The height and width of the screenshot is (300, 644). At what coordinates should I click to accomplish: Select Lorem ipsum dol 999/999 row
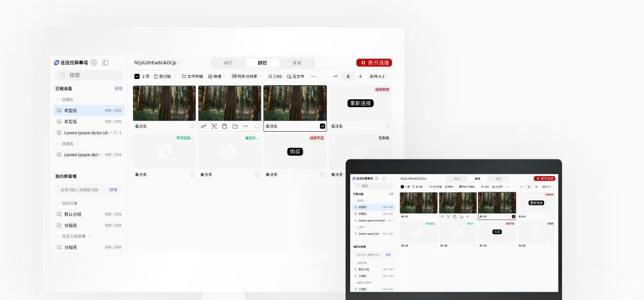click(89, 155)
